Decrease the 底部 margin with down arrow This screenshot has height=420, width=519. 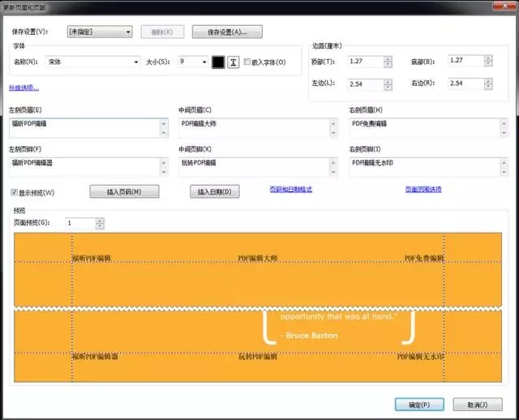[488, 63]
